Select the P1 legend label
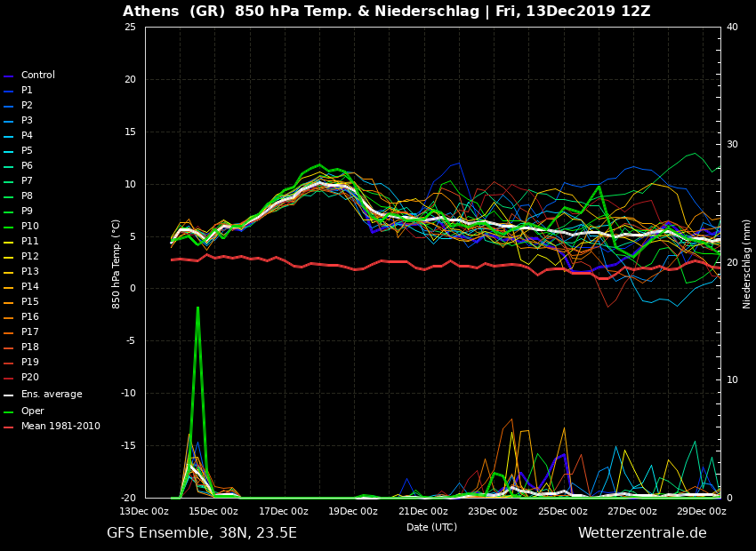The height and width of the screenshot is (551, 756). [x=27, y=91]
